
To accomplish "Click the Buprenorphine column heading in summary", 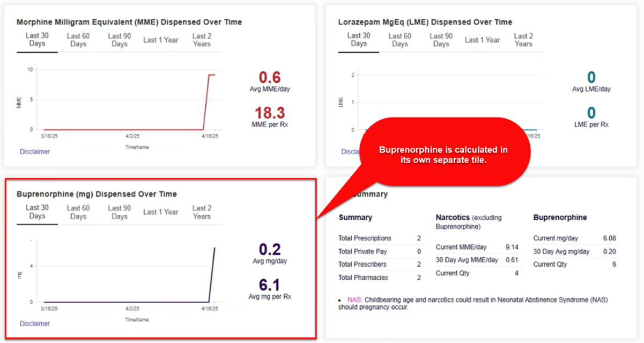I will [560, 218].
